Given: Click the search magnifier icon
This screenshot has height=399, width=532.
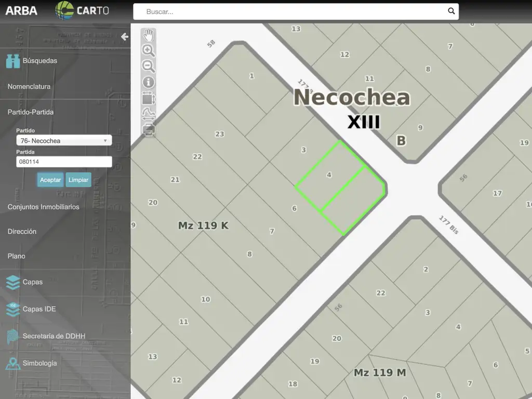Looking at the screenshot, I should point(451,11).
